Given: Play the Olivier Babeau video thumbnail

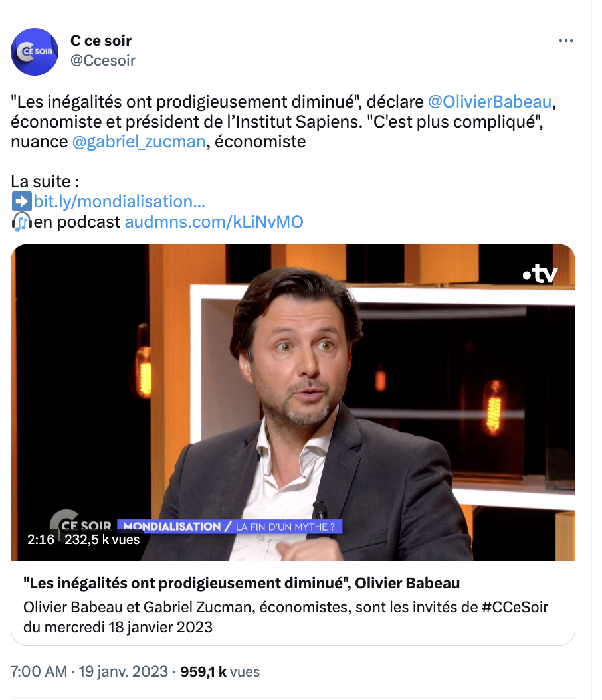Looking at the screenshot, I should (293, 402).
